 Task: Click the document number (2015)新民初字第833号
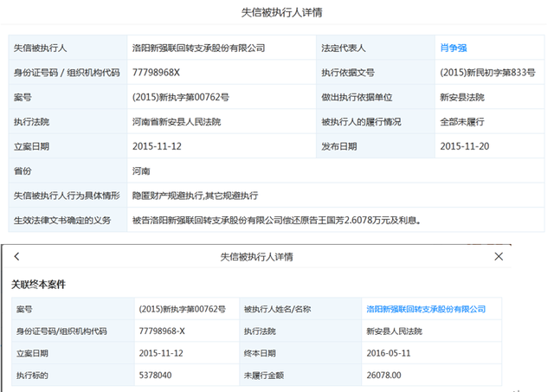pos(487,73)
